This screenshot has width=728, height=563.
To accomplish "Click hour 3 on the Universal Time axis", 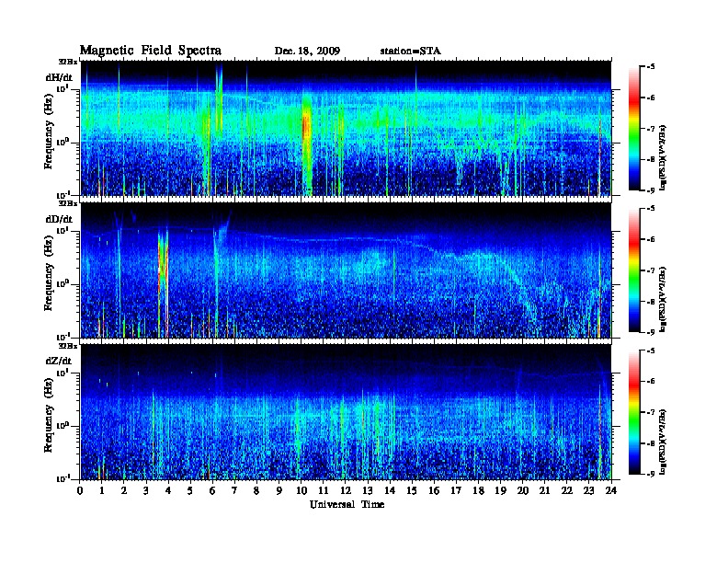I will click(146, 490).
